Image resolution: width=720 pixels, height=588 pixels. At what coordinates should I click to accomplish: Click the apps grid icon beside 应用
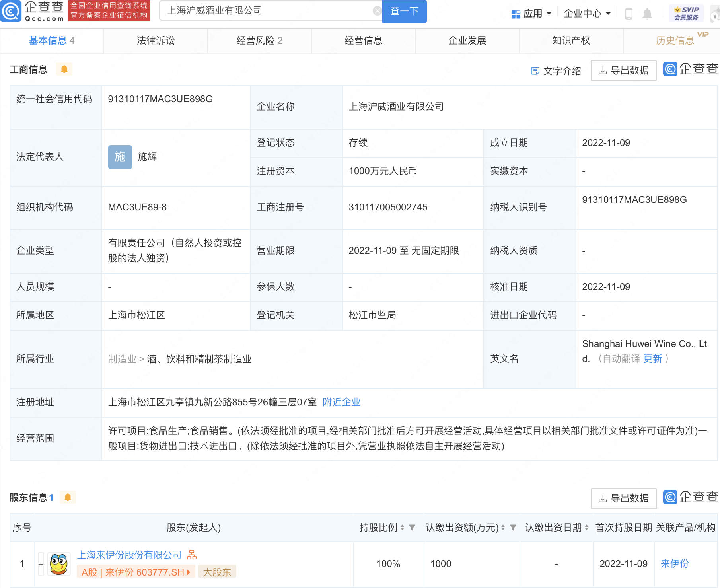[x=516, y=13]
